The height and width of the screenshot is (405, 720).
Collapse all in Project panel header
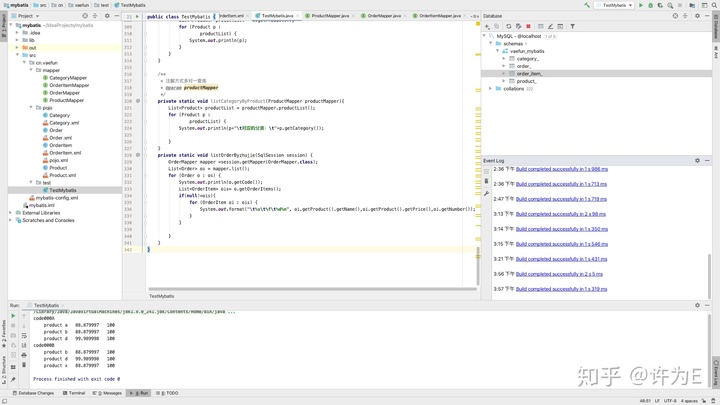pyautogui.click(x=95, y=16)
